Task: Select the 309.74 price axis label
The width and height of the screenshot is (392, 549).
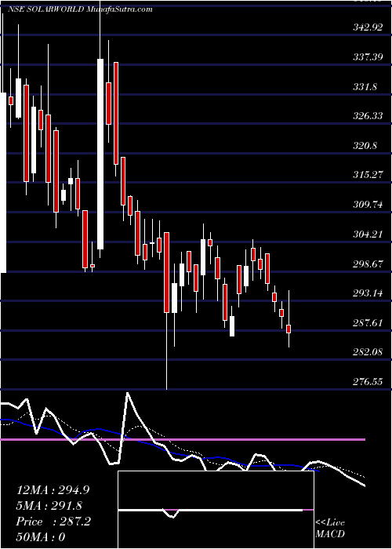Action: coord(368,205)
